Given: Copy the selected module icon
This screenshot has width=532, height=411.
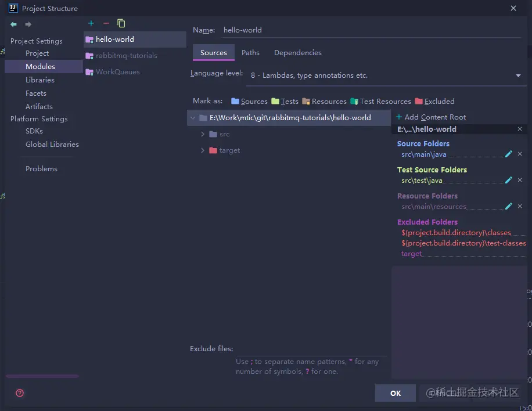Looking at the screenshot, I should pyautogui.click(x=121, y=23).
